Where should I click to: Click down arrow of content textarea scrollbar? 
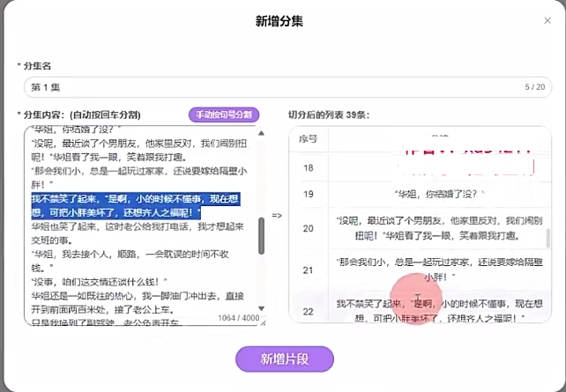(261, 308)
